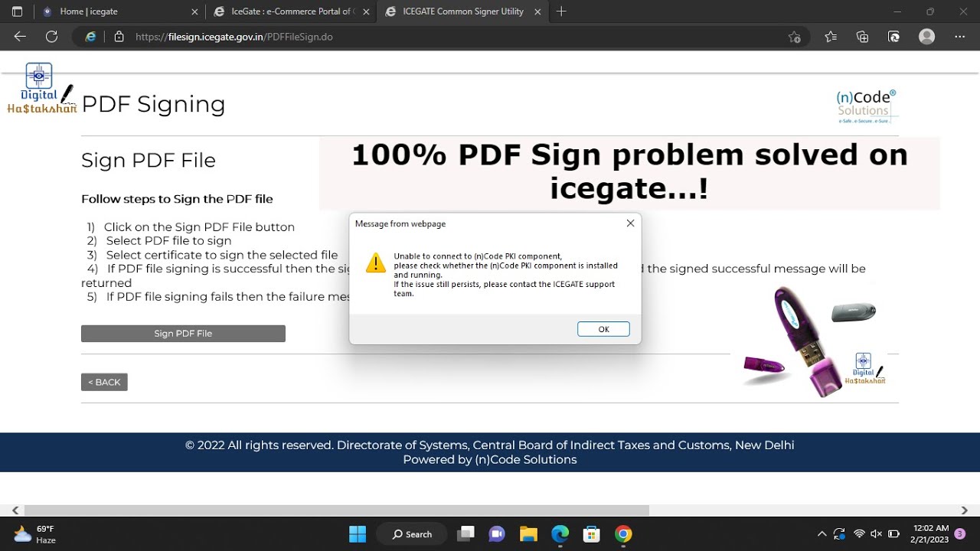
Task: Open the taskbar Search box
Action: tap(413, 534)
